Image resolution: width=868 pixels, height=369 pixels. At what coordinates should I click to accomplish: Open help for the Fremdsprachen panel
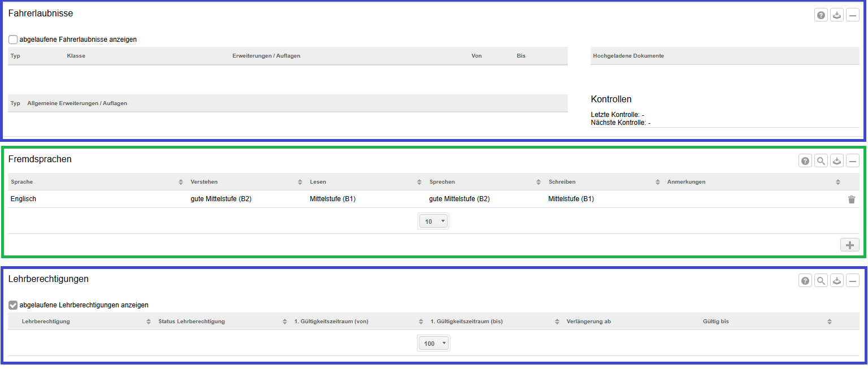coord(805,161)
